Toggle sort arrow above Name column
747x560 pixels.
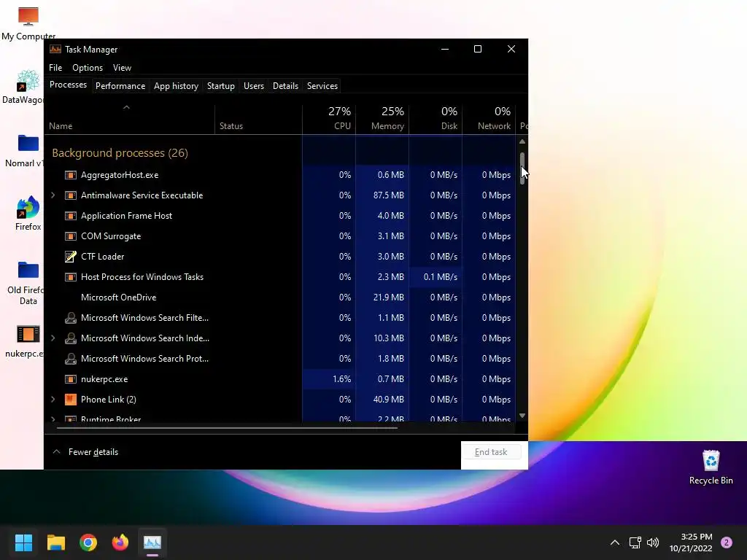(x=126, y=108)
